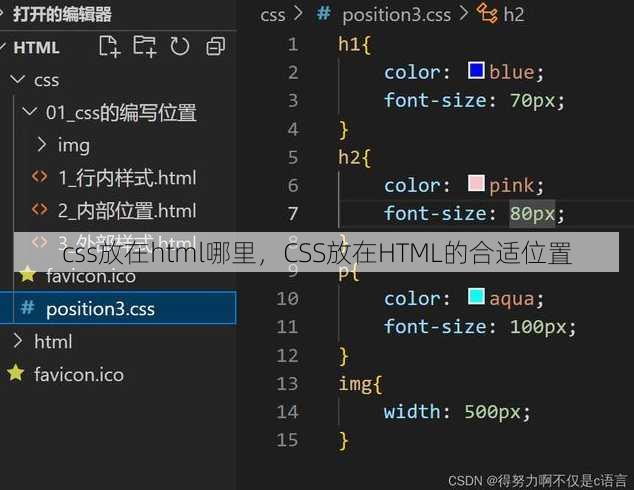Expand the img folder chevron

click(41, 144)
